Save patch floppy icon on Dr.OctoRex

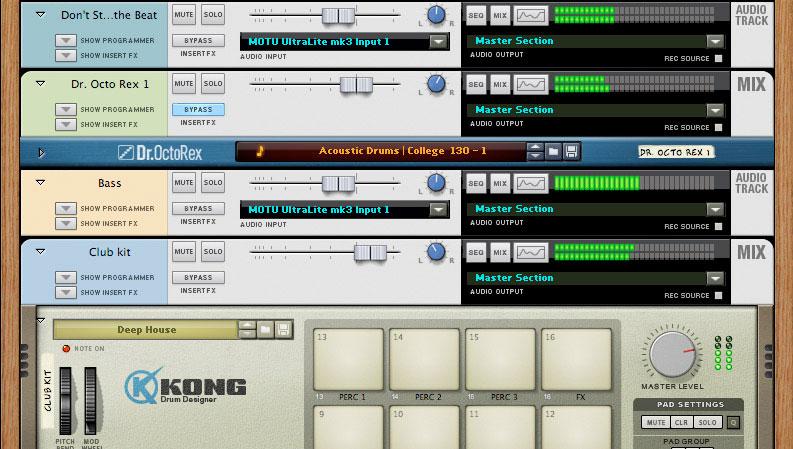pyautogui.click(x=571, y=151)
